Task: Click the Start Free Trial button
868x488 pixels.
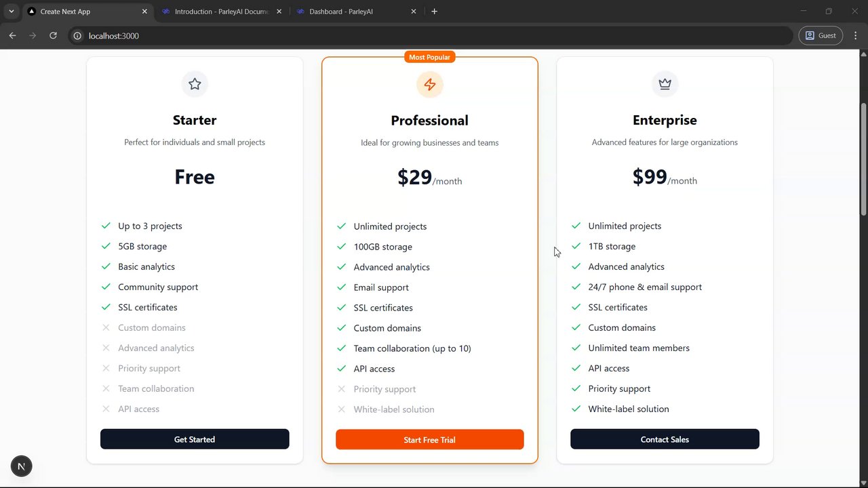Action: (429, 440)
